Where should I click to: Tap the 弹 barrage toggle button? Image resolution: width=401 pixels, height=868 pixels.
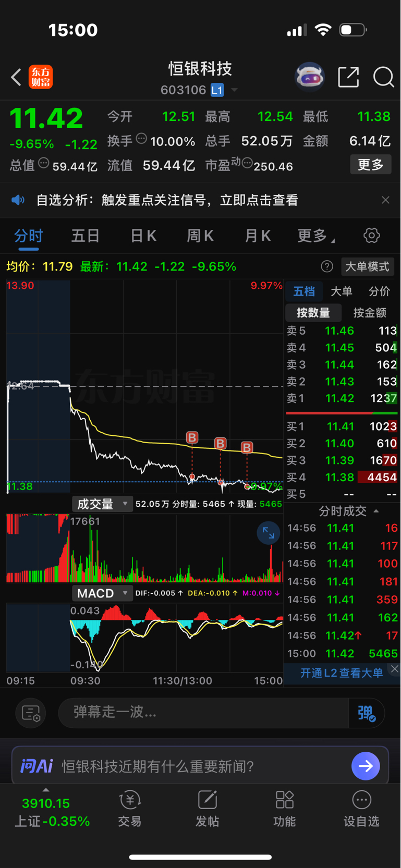coord(367,713)
